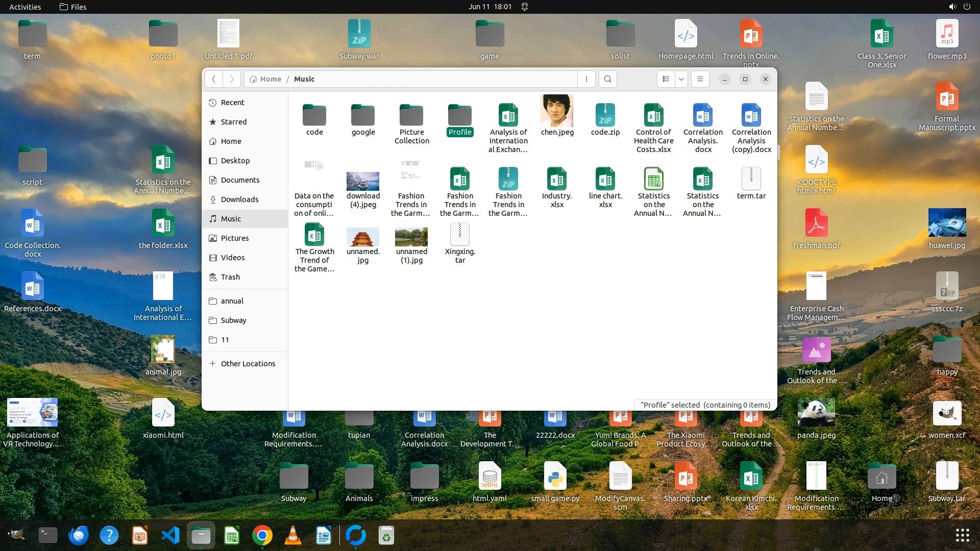Select the term.tar archive file
This screenshot has height=551, width=980.
click(x=751, y=180)
